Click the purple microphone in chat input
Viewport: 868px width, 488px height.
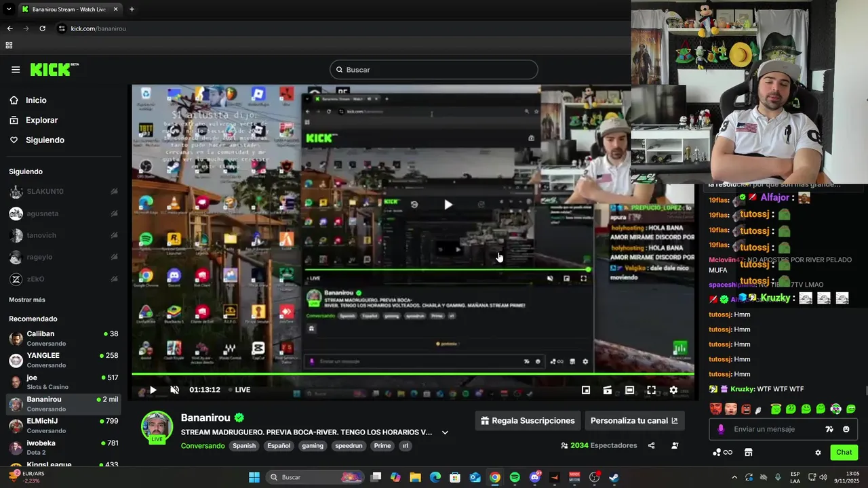pyautogui.click(x=721, y=429)
